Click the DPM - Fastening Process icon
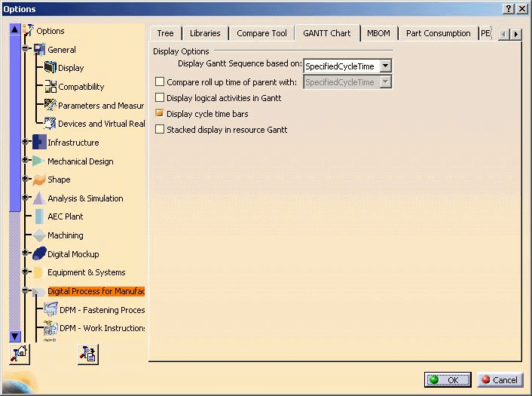This screenshot has width=532, height=396. pyautogui.click(x=50, y=310)
